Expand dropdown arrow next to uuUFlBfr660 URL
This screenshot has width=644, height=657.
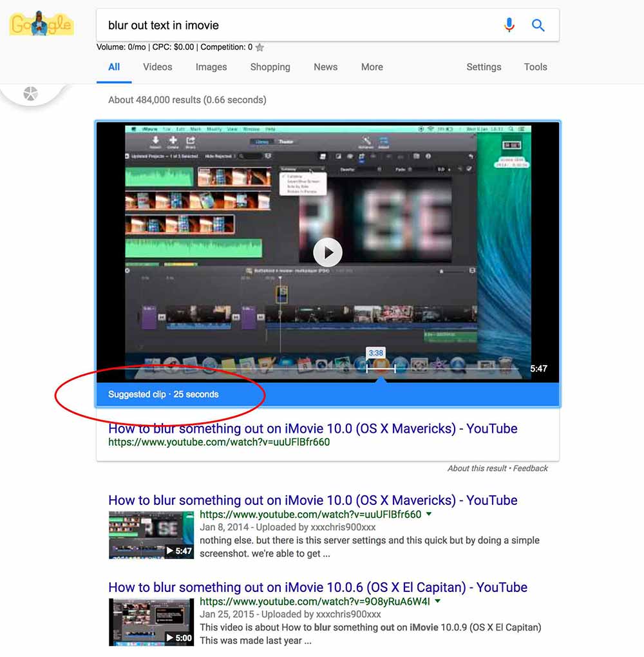point(429,514)
